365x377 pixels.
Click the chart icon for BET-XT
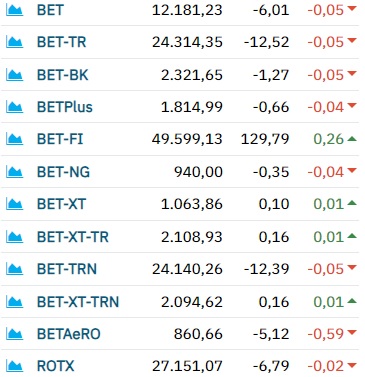click(14, 204)
